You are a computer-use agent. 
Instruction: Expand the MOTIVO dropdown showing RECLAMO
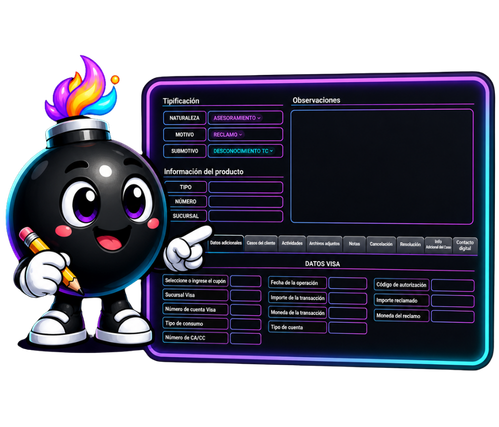pos(245,134)
